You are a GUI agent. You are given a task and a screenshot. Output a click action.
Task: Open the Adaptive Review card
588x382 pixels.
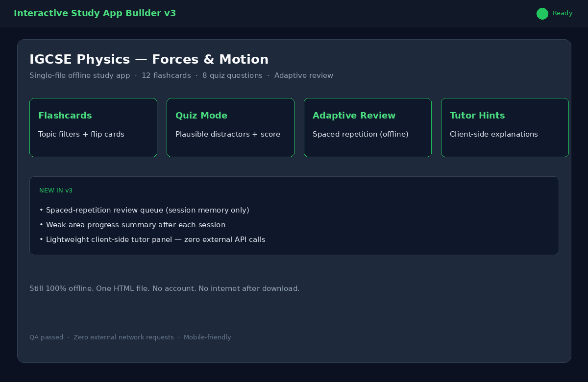point(367,127)
